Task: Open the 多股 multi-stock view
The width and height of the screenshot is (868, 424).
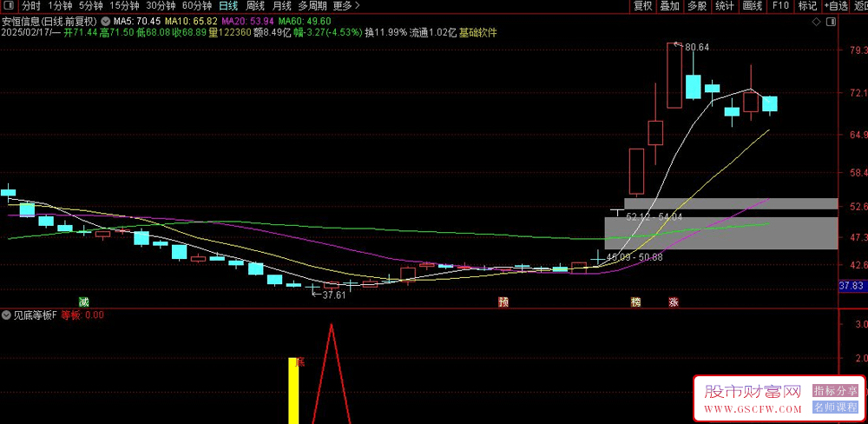Action: coord(697,6)
